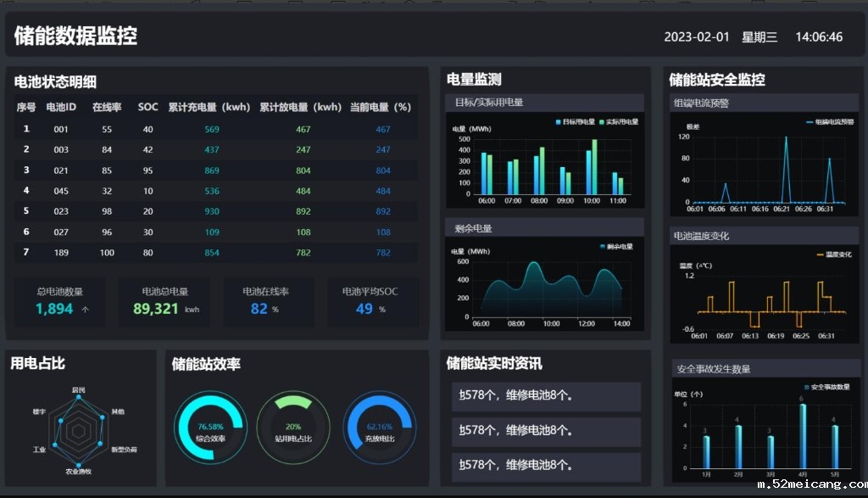Open the first 储能站实时资讯 news entry
Image resolution: width=868 pixels, height=498 pixels.
(545, 396)
